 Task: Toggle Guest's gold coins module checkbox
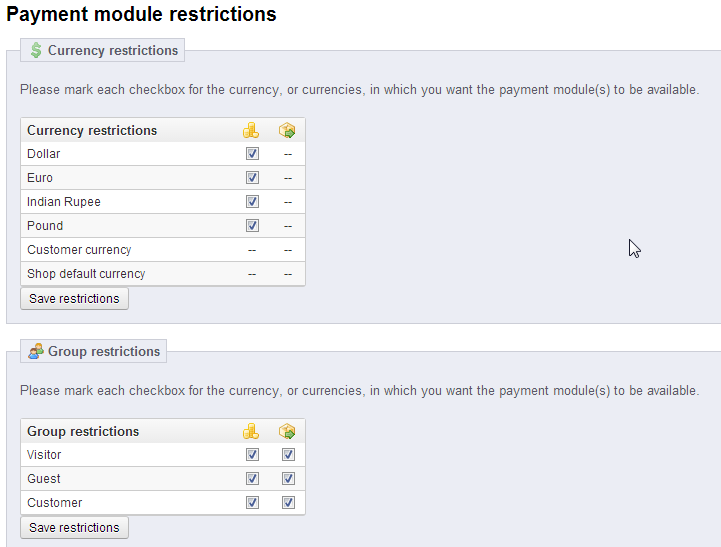252,479
